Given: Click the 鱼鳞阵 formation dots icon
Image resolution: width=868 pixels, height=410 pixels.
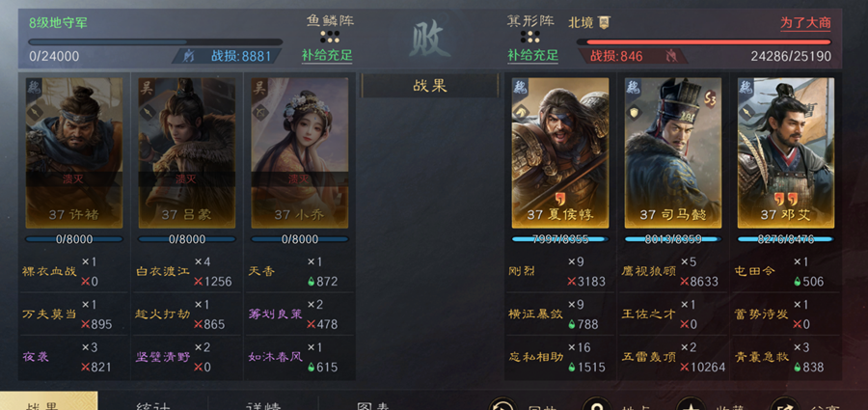Looking at the screenshot, I should [x=330, y=37].
